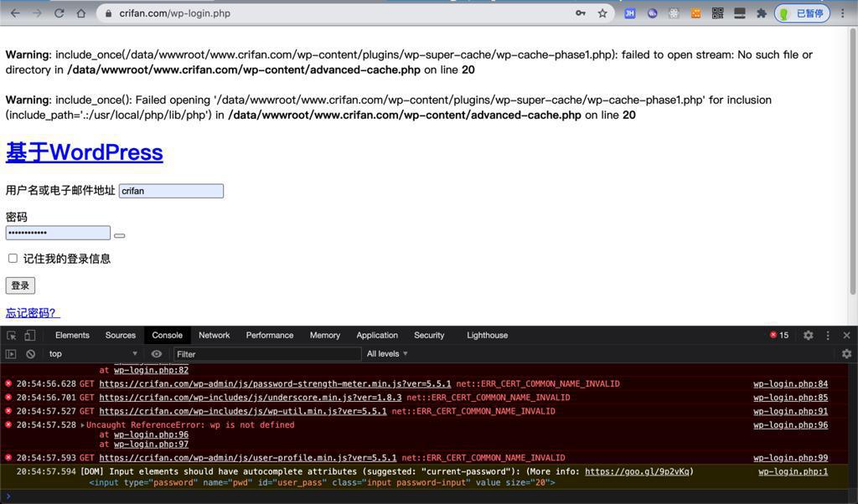Switch to the Elements tab
This screenshot has width=858, height=504.
click(x=72, y=335)
